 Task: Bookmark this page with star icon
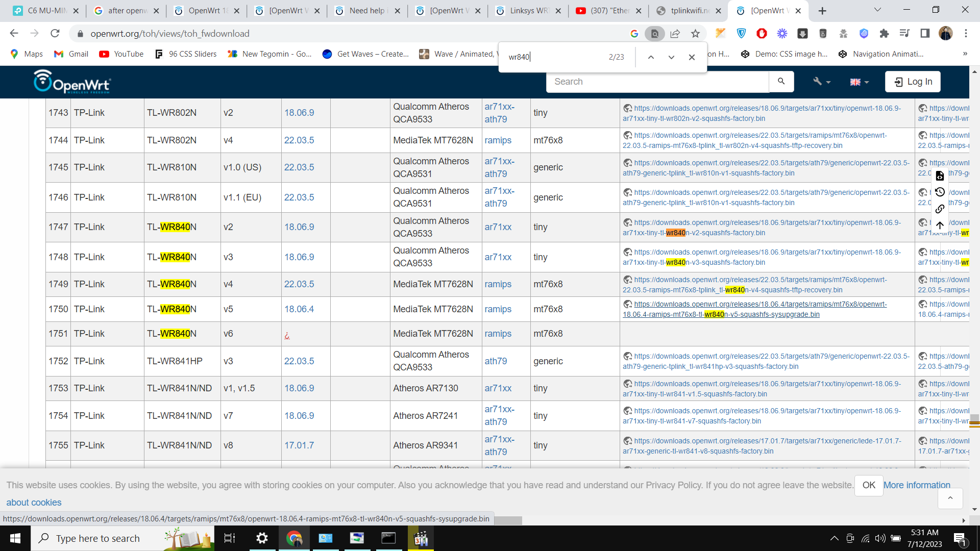(695, 34)
